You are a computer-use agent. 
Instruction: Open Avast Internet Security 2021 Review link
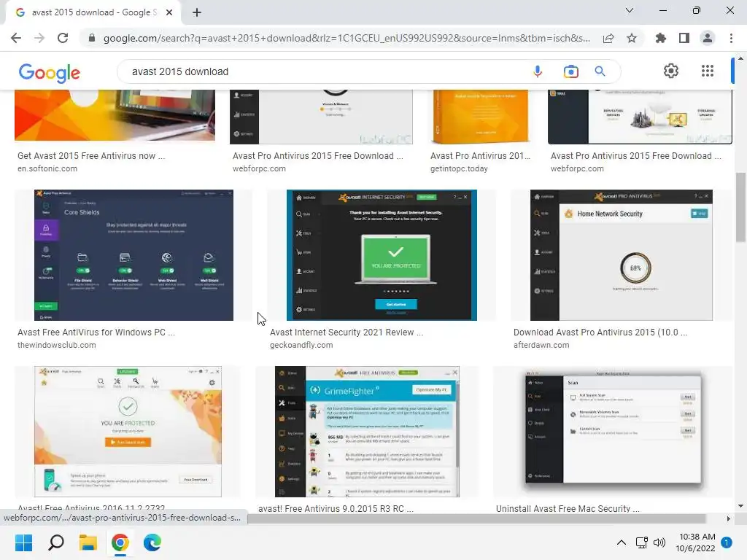(x=347, y=332)
